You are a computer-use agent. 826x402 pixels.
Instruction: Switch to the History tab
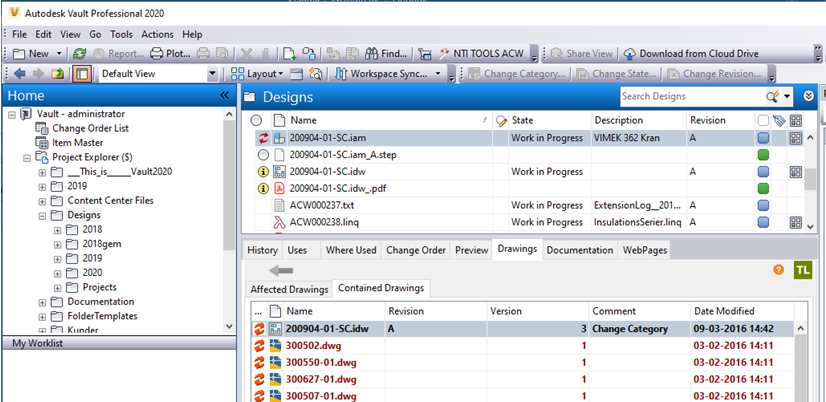coord(262,250)
